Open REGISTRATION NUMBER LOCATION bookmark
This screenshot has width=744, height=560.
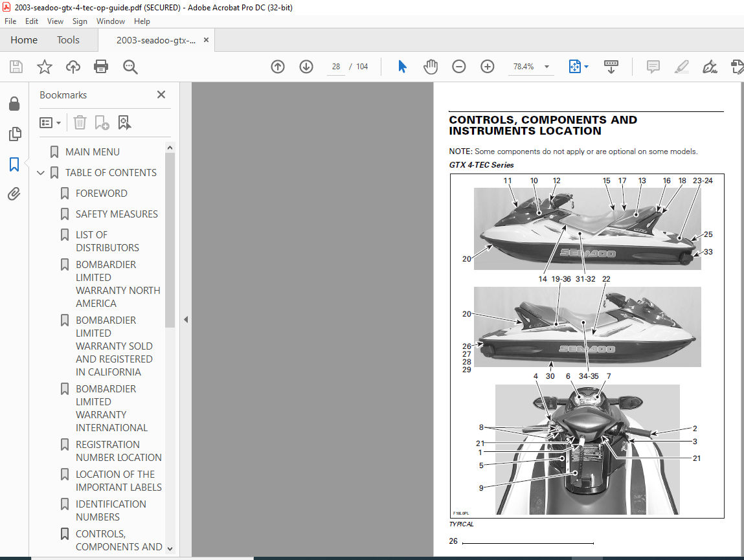point(118,451)
